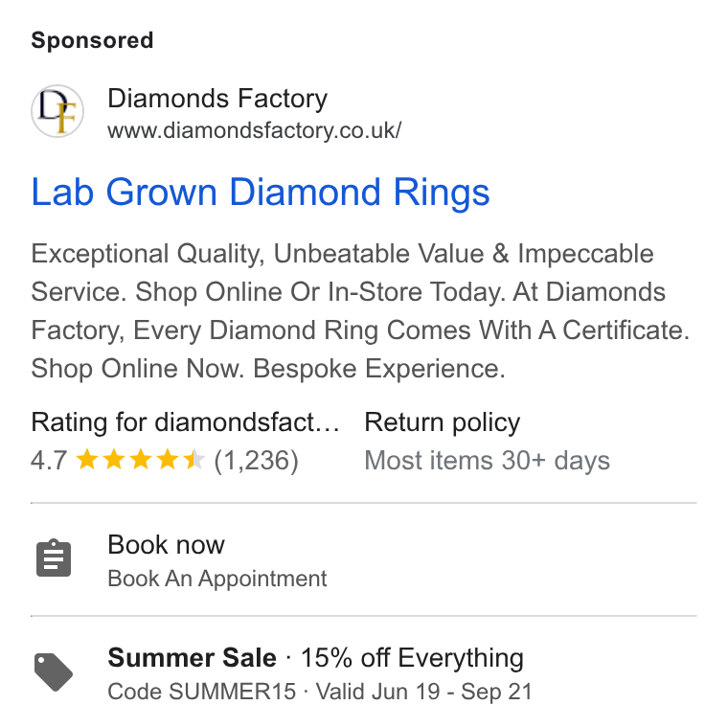Click Most items 30+ days text

point(487,461)
